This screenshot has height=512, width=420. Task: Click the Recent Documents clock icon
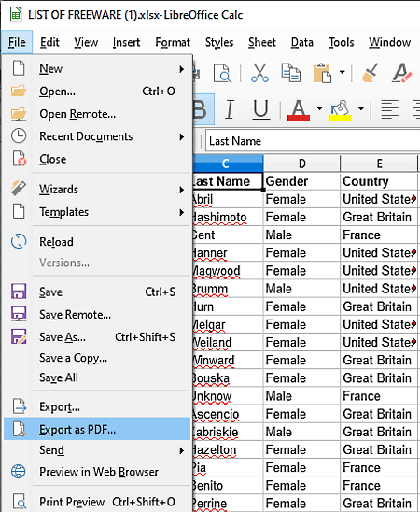click(x=19, y=135)
